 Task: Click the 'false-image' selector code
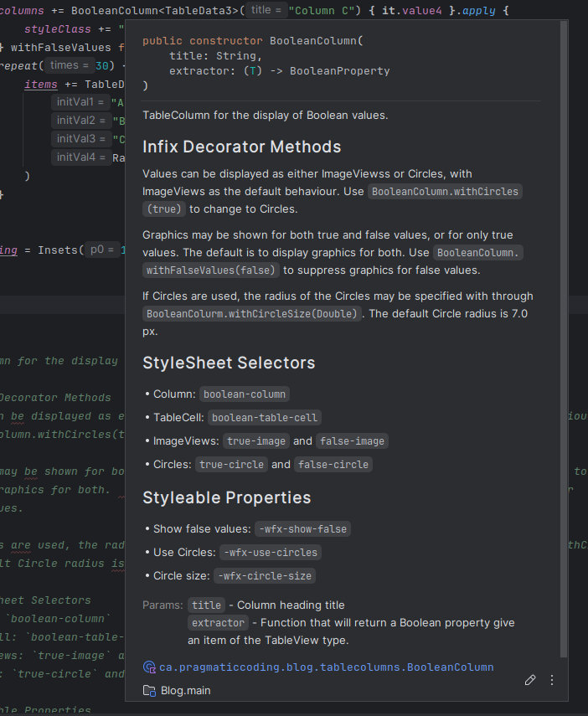point(352,441)
